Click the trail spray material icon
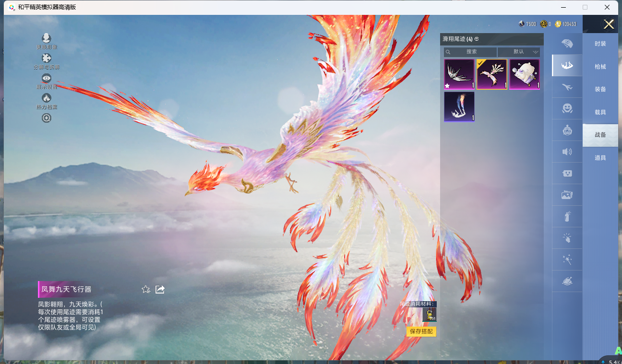Image resolution: width=622 pixels, height=364 pixels. pyautogui.click(x=430, y=315)
